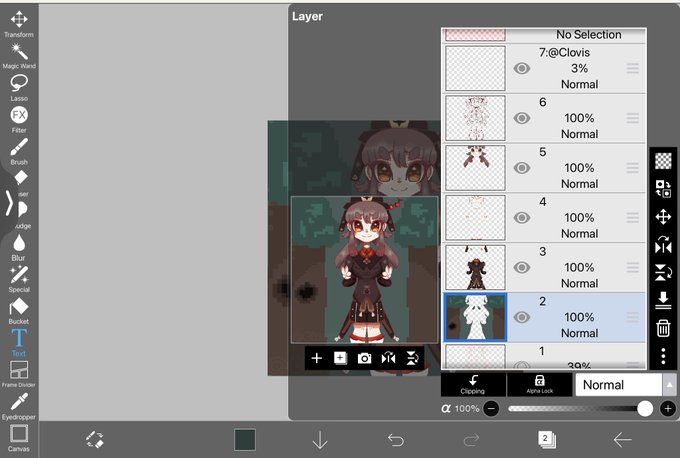
Task: Decrease opacity with minus button
Action: pos(491,409)
